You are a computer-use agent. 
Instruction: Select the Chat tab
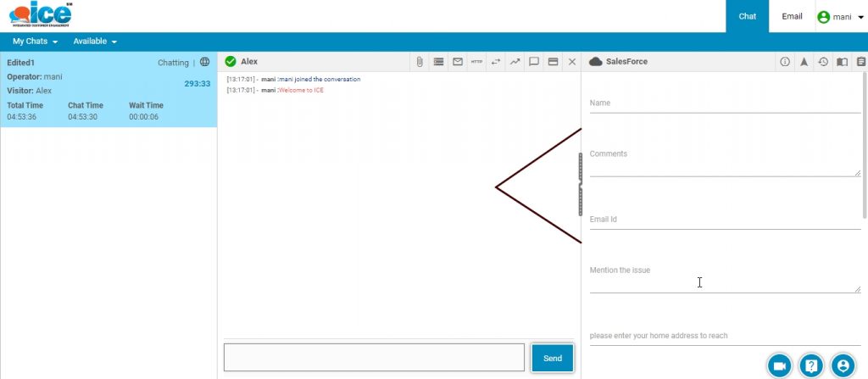747,16
